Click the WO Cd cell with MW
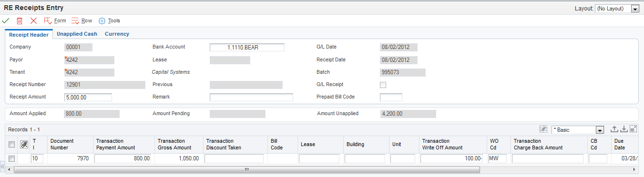Image resolution: width=644 pixels, height=177 pixels. pos(497,158)
